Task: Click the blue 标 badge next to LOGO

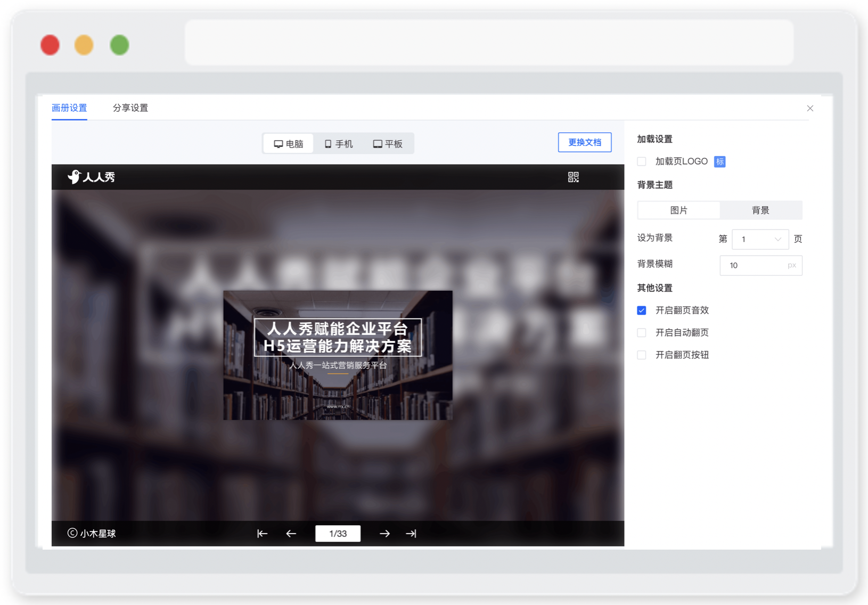Action: pos(719,161)
